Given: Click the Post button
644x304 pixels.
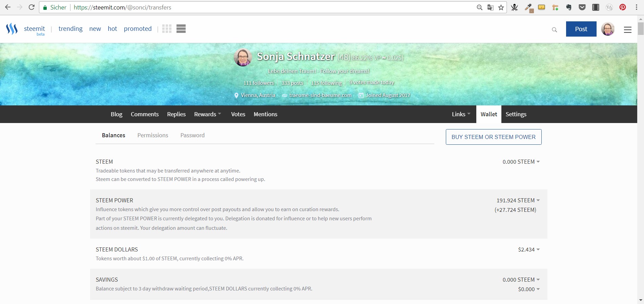Looking at the screenshot, I should [581, 29].
